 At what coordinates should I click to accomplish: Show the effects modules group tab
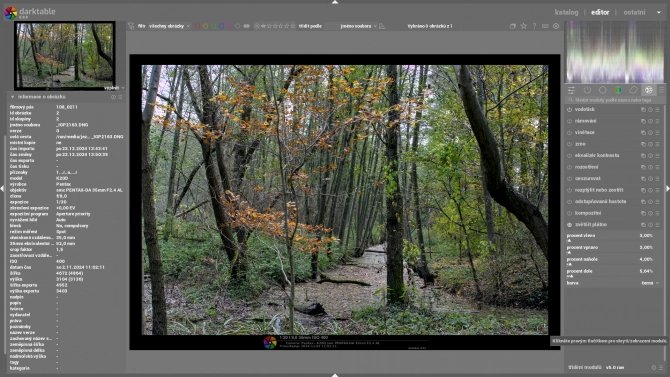[x=649, y=90]
